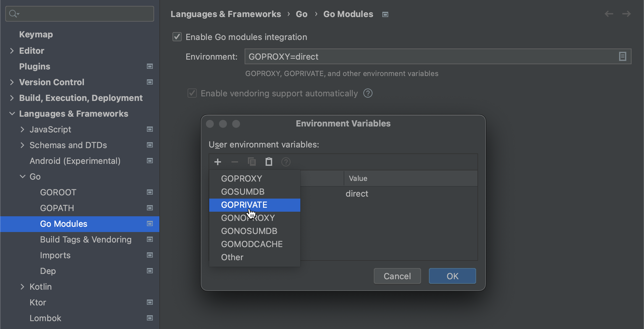The image size is (644, 329).
Task: Click the Go breadcrumb in header
Action: tap(301, 14)
